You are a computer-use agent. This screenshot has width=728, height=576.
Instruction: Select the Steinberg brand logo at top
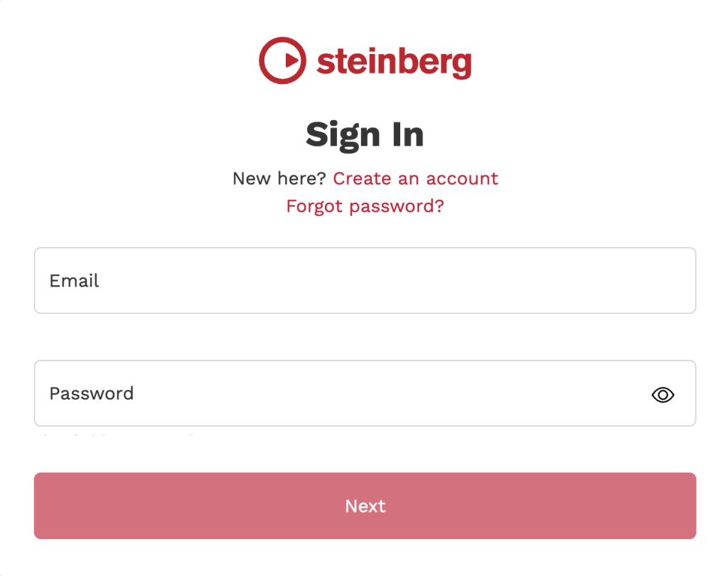tap(365, 61)
